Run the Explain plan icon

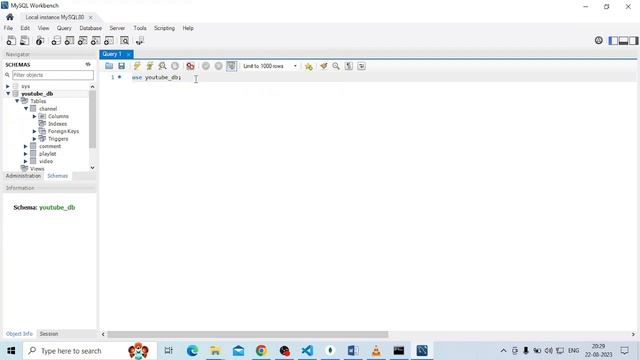click(x=162, y=66)
